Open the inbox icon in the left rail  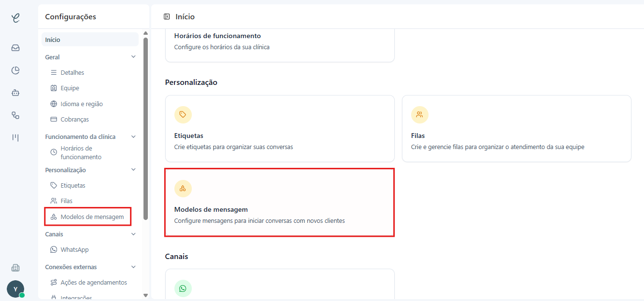coord(15,48)
